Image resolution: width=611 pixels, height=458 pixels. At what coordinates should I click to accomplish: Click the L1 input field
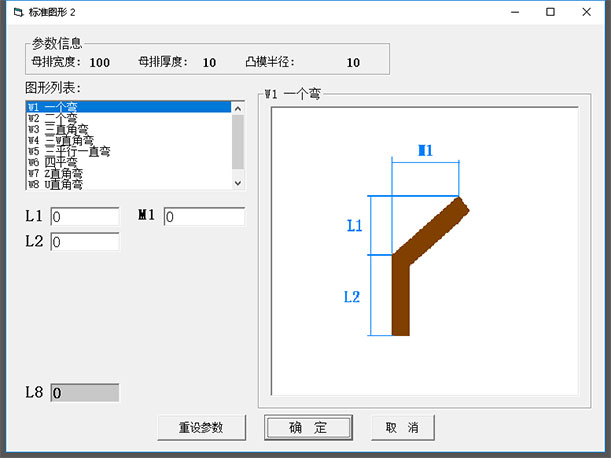tap(84, 217)
